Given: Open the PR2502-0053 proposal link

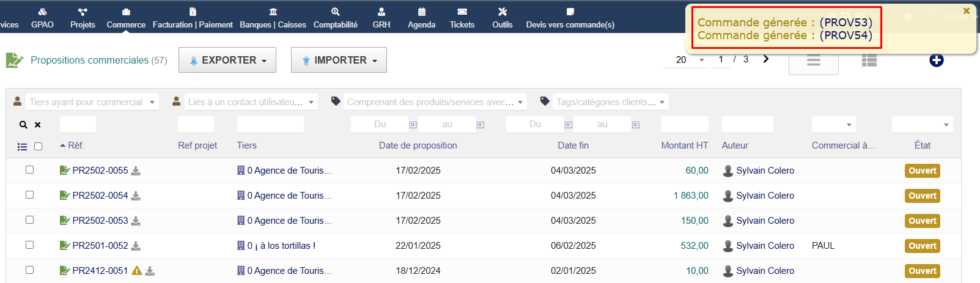Looking at the screenshot, I should [x=100, y=221].
